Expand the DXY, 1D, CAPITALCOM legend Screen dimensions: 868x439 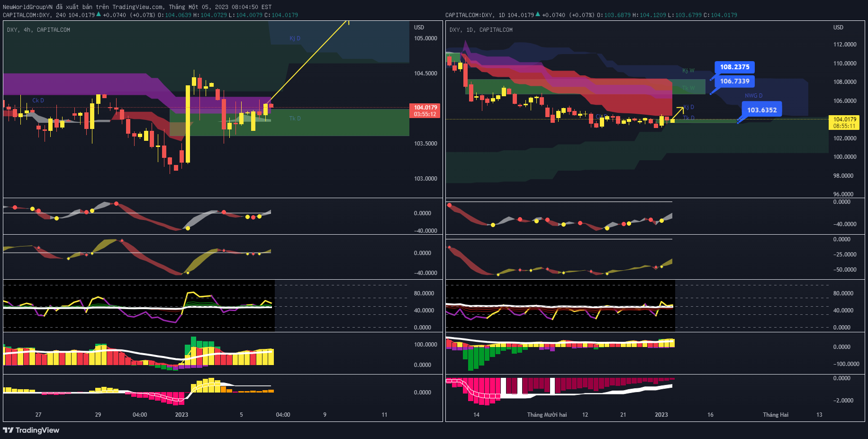[480, 29]
